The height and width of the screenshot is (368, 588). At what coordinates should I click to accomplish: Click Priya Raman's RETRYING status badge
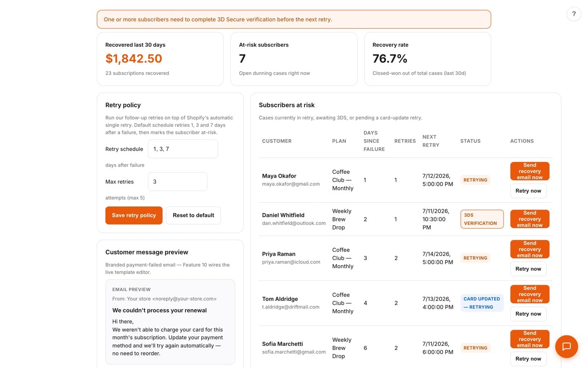coord(475,258)
